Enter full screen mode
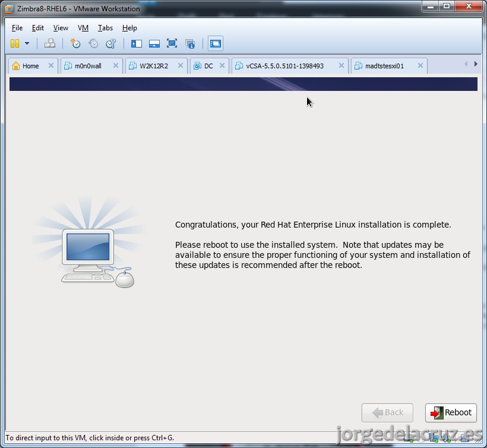Screen dimensions: 487x448 tap(172, 43)
